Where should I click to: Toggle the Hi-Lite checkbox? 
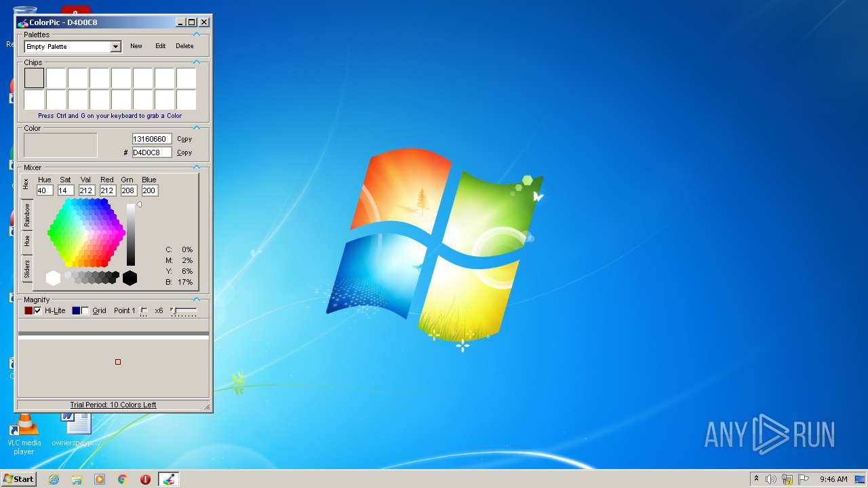(x=37, y=310)
